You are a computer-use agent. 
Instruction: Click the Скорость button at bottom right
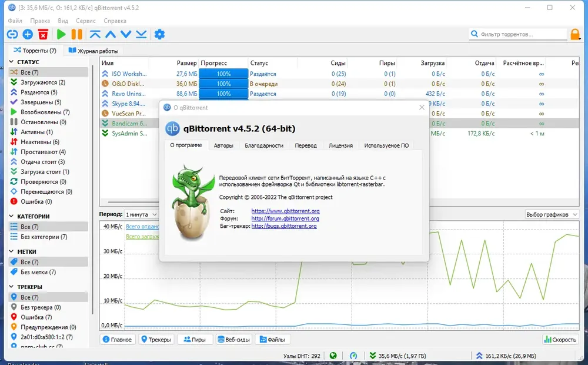[x=560, y=340]
